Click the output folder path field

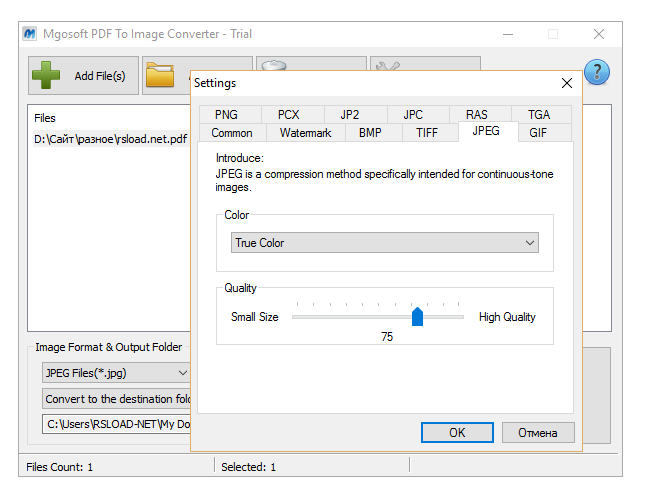click(x=116, y=424)
